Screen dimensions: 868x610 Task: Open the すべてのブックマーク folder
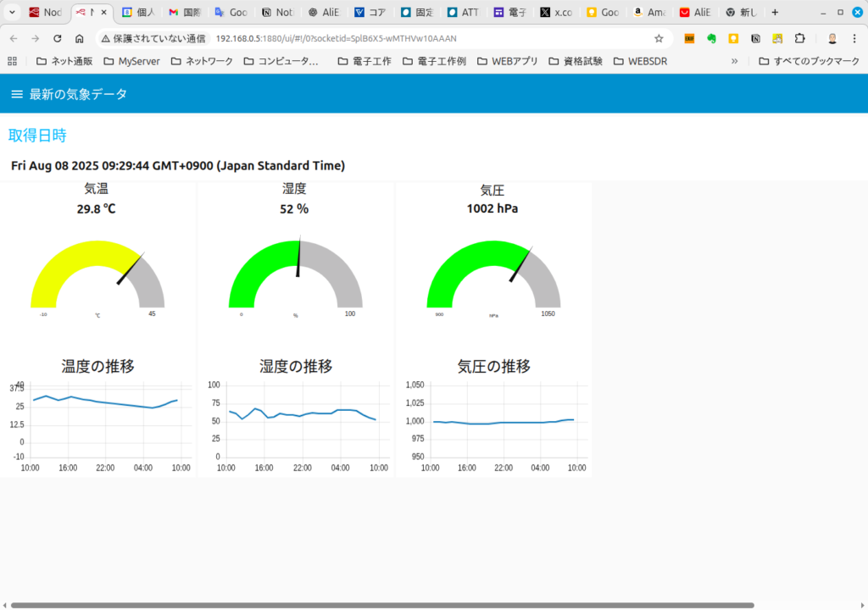(x=809, y=61)
